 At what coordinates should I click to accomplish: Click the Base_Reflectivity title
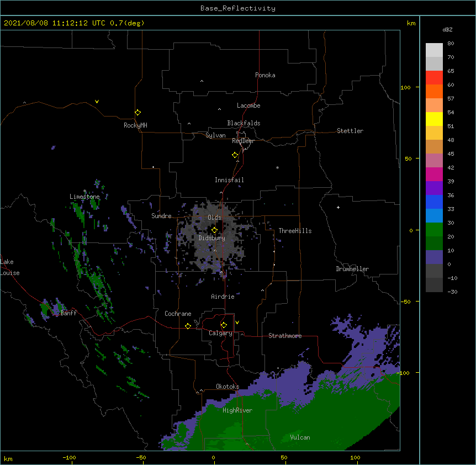pyautogui.click(x=238, y=8)
